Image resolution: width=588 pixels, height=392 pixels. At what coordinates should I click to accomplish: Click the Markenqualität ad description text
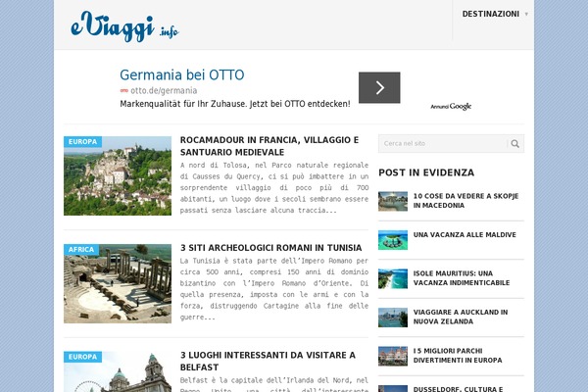pyautogui.click(x=235, y=104)
